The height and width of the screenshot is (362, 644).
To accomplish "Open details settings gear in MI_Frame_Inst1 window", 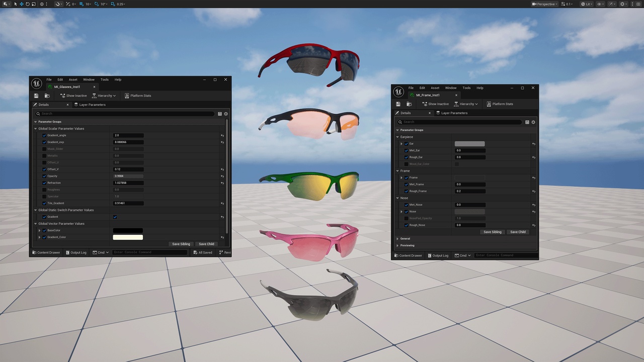I will [x=533, y=122].
